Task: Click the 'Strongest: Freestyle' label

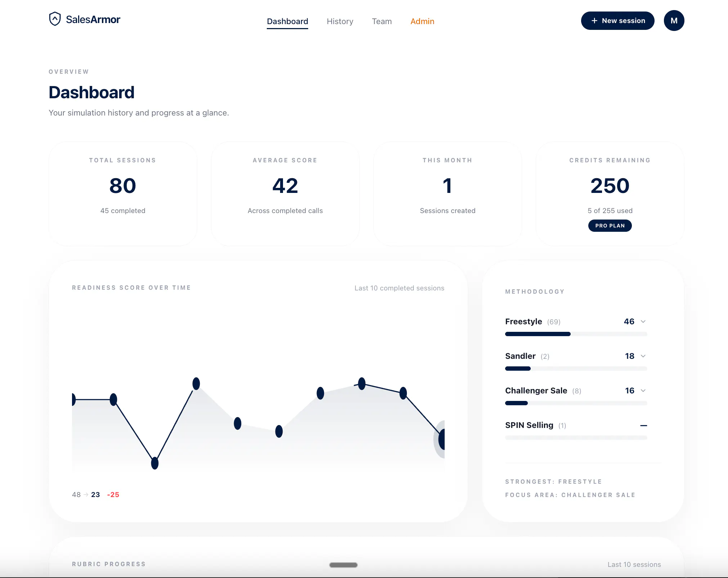Action: 553,482
